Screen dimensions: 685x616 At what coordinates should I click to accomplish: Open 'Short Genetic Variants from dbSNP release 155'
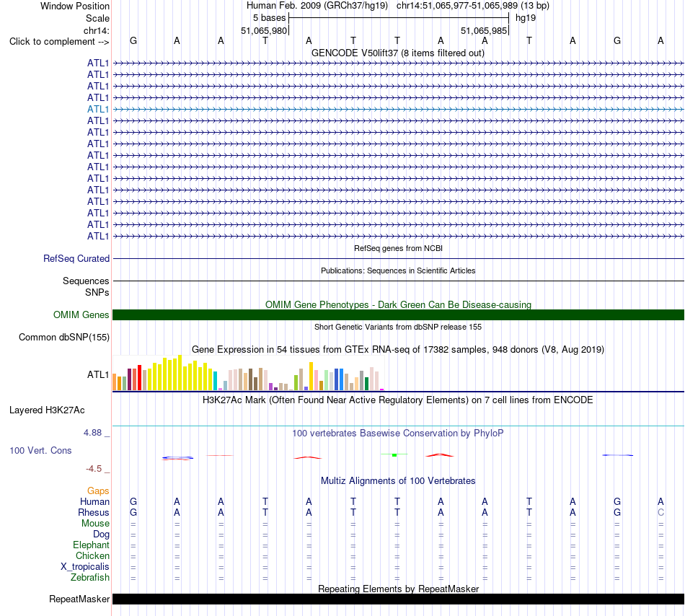(x=398, y=327)
